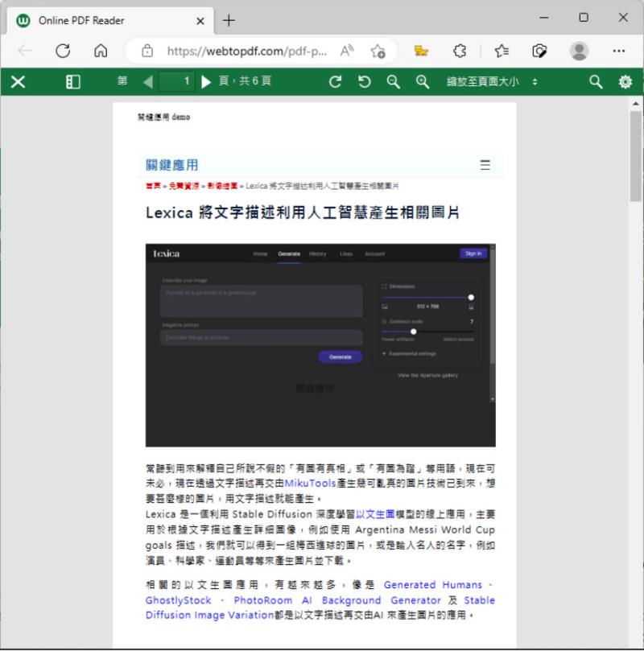Open the 以文生圖 link
644x651 pixels.
(x=375, y=514)
